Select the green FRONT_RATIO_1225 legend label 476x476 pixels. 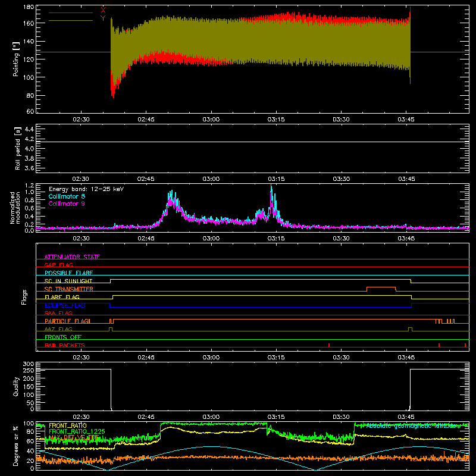pos(77,431)
